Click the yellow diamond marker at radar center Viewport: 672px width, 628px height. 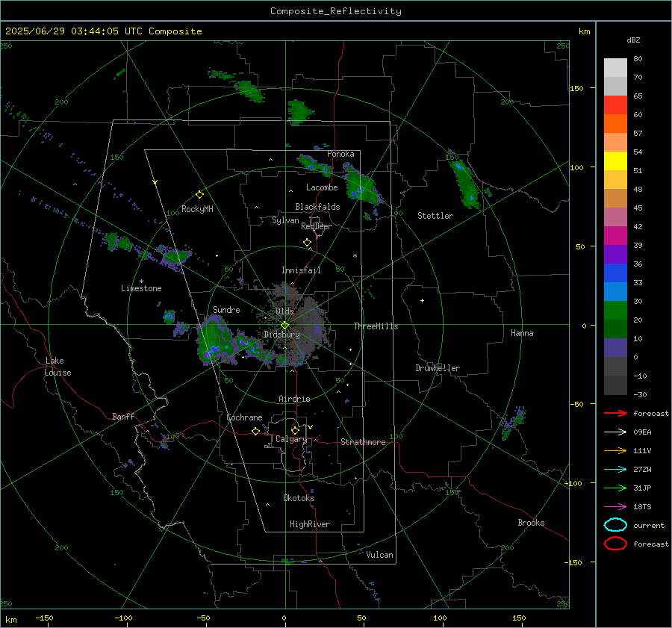click(x=284, y=326)
